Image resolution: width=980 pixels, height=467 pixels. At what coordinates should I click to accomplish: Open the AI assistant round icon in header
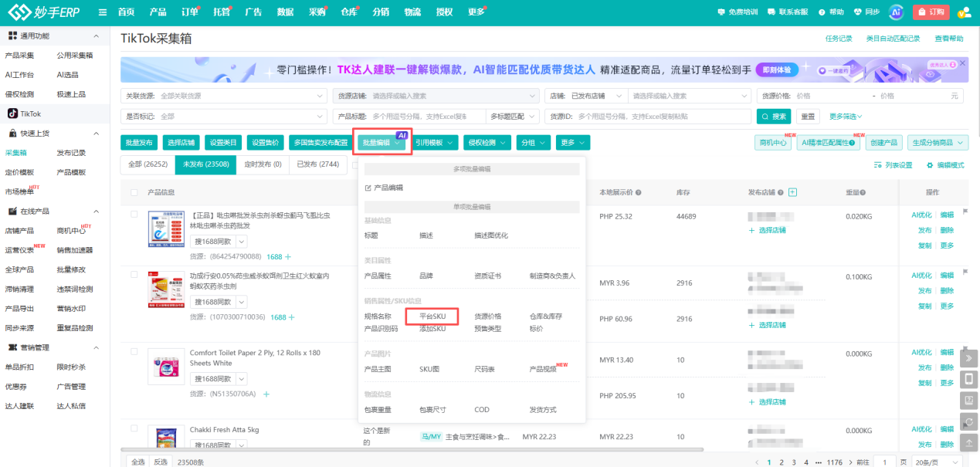point(896,12)
